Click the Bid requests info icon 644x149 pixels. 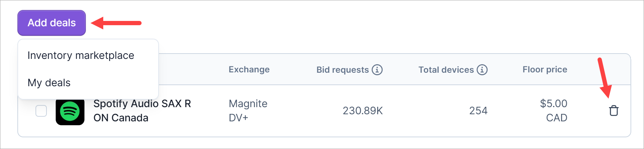point(377,70)
